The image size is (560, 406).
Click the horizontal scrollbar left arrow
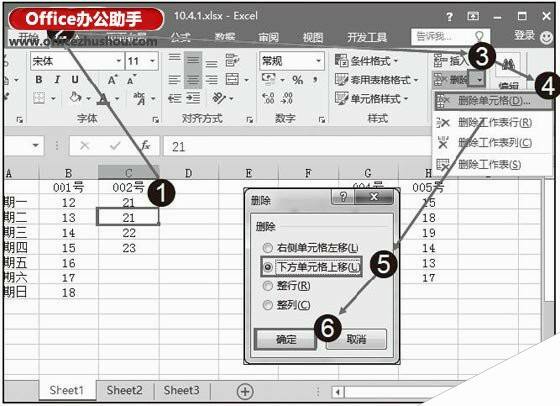point(338,392)
